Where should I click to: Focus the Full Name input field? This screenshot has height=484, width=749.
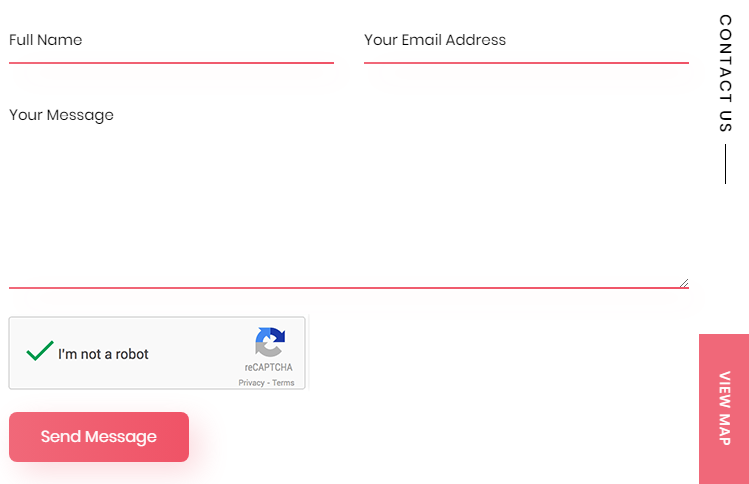(171, 41)
